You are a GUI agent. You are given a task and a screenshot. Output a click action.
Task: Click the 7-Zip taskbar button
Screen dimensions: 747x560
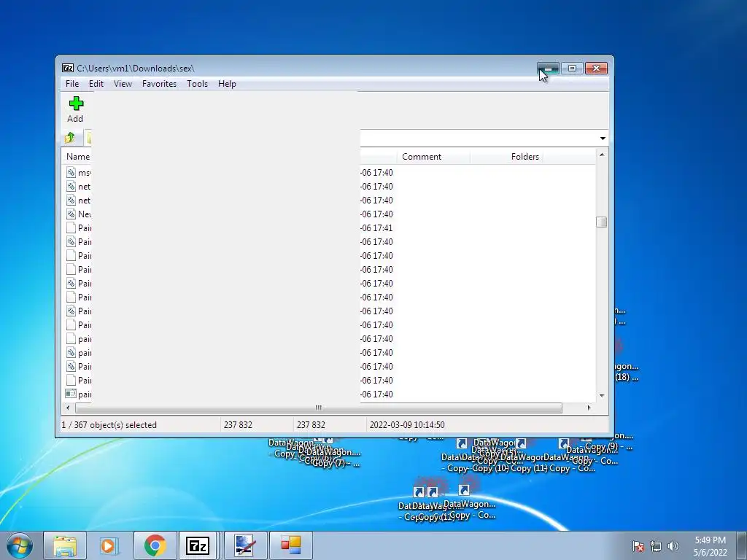coord(198,545)
